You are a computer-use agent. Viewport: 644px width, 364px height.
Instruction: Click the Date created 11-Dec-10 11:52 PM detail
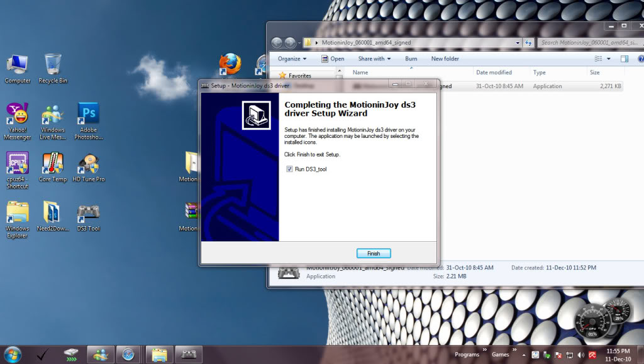pyautogui.click(x=553, y=268)
